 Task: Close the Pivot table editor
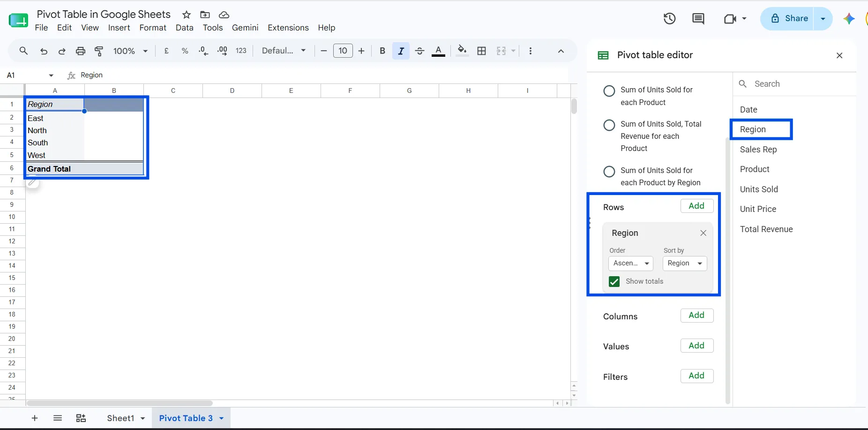click(839, 55)
